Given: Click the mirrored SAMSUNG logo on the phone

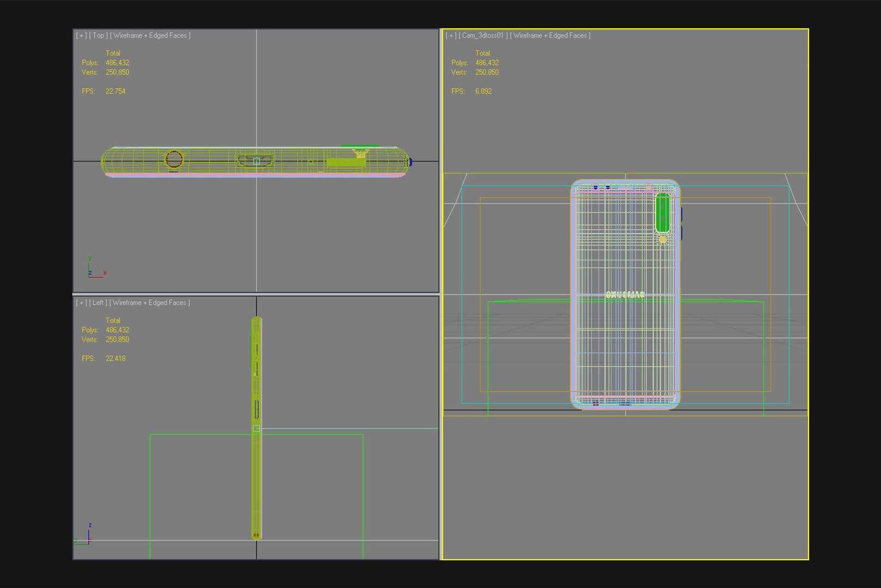Looking at the screenshot, I should click(x=625, y=295).
